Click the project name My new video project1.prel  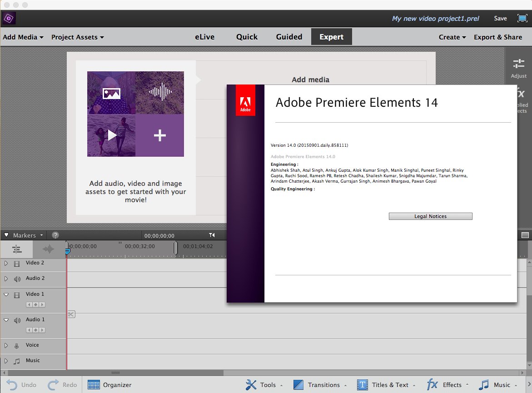435,18
